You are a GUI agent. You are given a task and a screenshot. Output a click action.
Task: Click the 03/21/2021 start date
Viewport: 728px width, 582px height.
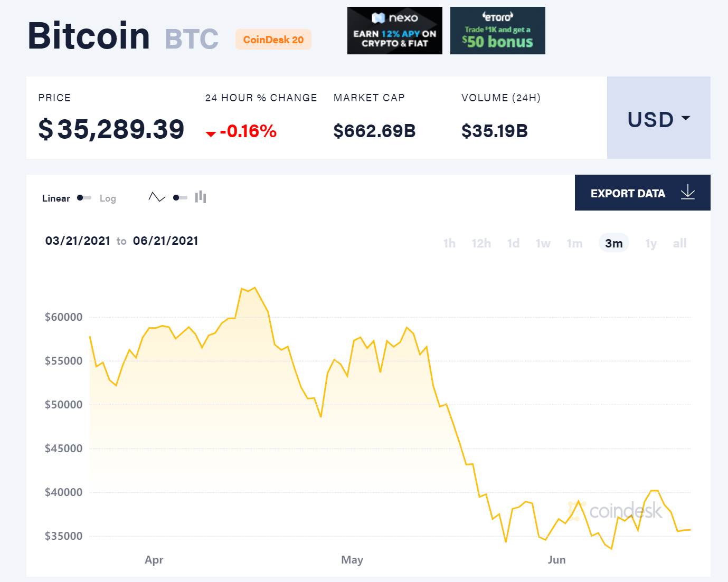(78, 241)
